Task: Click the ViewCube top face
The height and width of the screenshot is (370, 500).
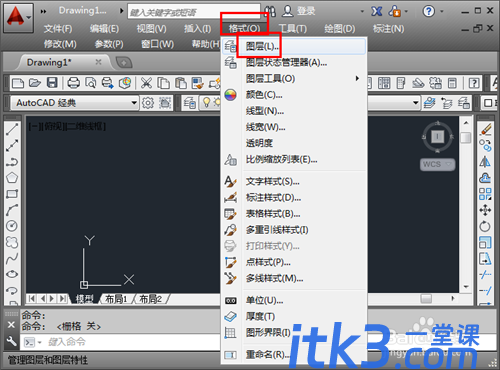Action: [x=438, y=136]
